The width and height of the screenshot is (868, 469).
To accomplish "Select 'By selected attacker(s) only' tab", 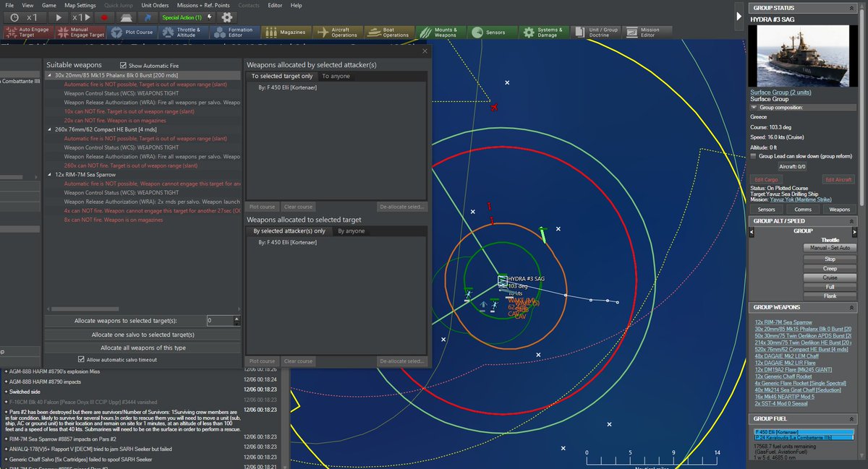I will tap(289, 231).
